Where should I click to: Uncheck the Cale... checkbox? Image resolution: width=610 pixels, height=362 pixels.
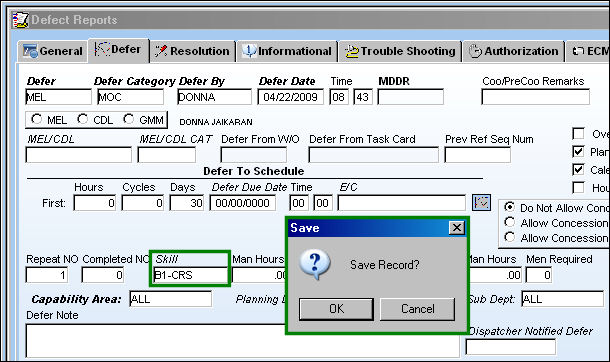coord(578,170)
